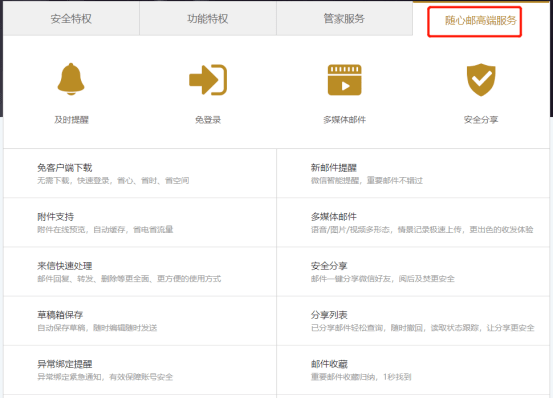Click the 草稿箱保存 feature heading
554x398 pixels.
[60, 315]
